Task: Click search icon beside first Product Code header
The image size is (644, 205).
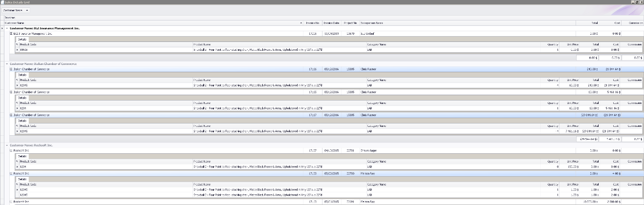Action: (x=17, y=44)
